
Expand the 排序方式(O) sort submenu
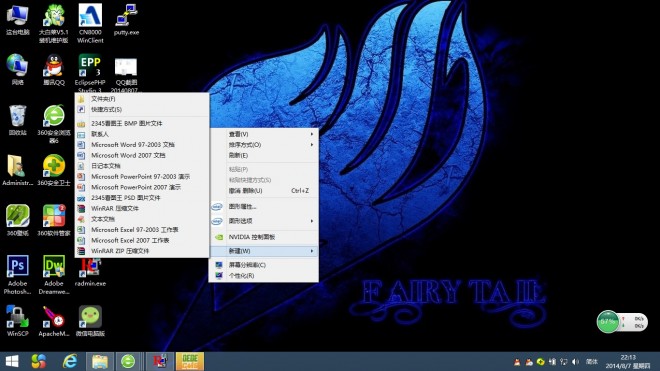[264, 144]
